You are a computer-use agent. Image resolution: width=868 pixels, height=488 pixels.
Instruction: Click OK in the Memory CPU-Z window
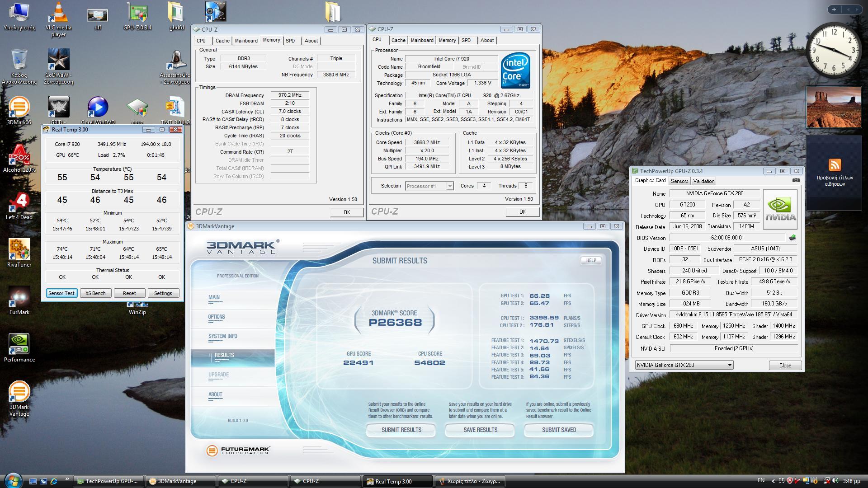pos(347,212)
